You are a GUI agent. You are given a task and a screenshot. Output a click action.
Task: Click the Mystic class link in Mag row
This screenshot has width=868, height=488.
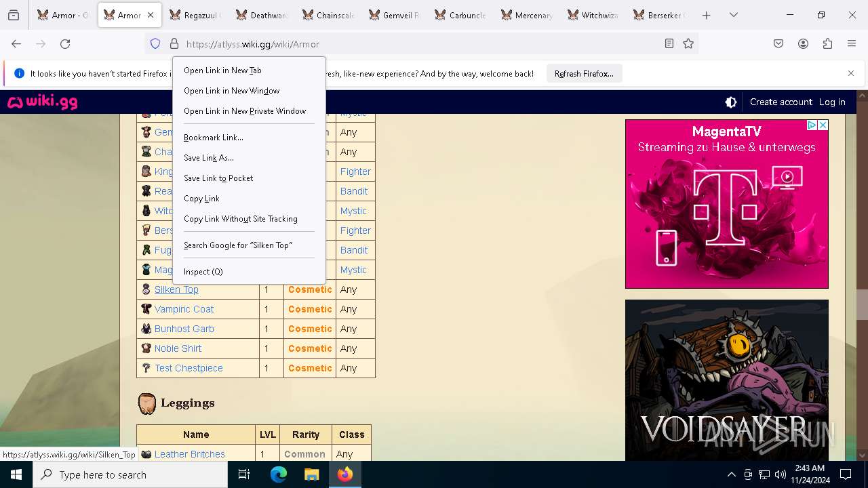353,270
